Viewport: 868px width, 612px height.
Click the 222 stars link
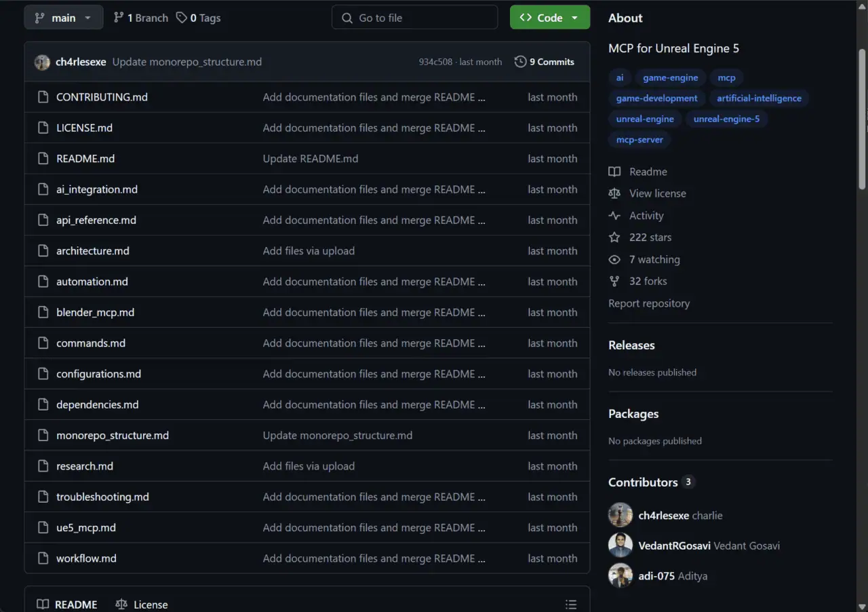click(640, 237)
